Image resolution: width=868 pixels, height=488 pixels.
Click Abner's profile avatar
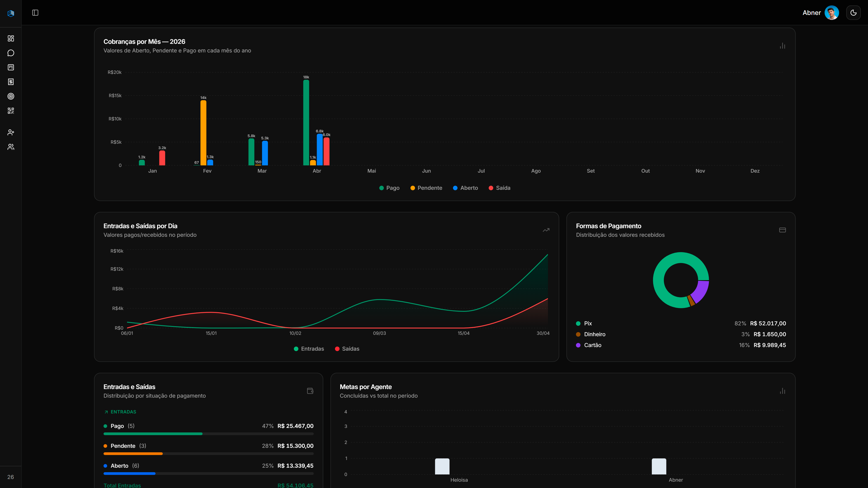click(831, 13)
